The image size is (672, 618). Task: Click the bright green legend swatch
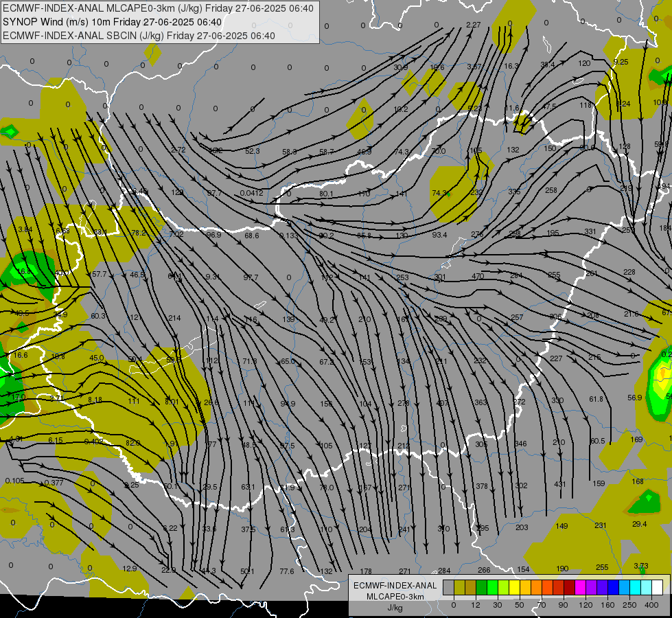(492, 587)
